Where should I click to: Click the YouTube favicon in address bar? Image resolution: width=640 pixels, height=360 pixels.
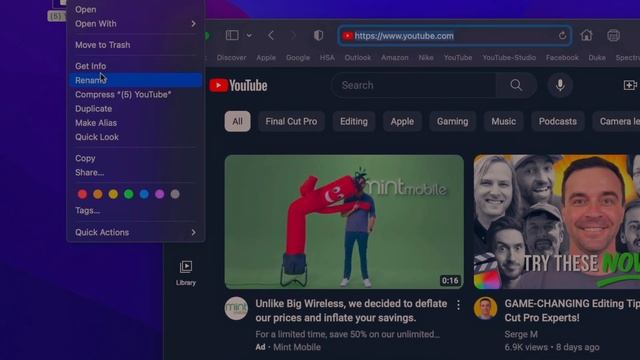point(348,36)
